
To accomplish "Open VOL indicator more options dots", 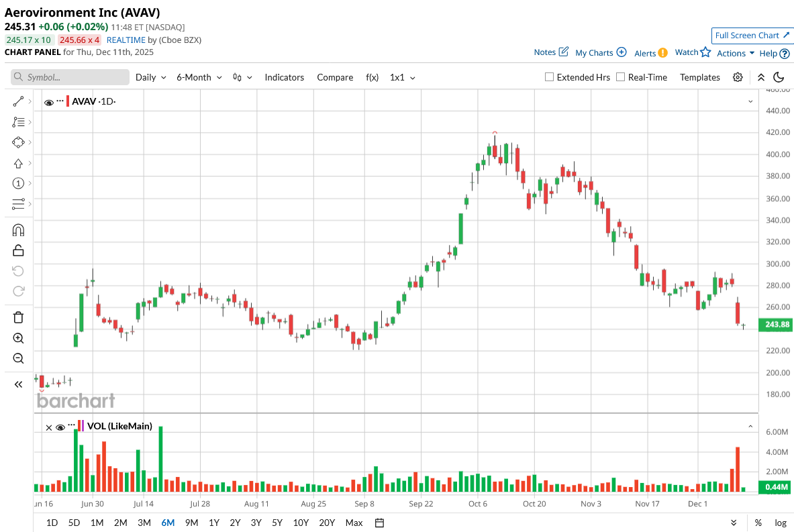I will pyautogui.click(x=71, y=425).
